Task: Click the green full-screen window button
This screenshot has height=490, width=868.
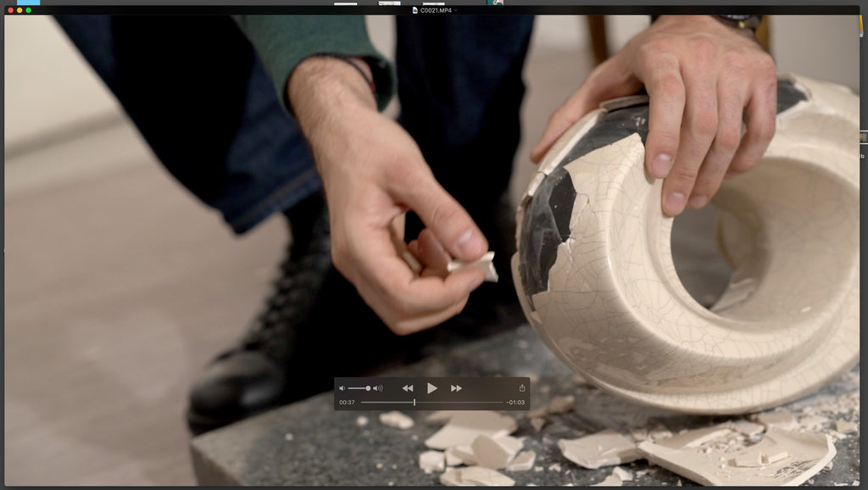Action: (28, 10)
